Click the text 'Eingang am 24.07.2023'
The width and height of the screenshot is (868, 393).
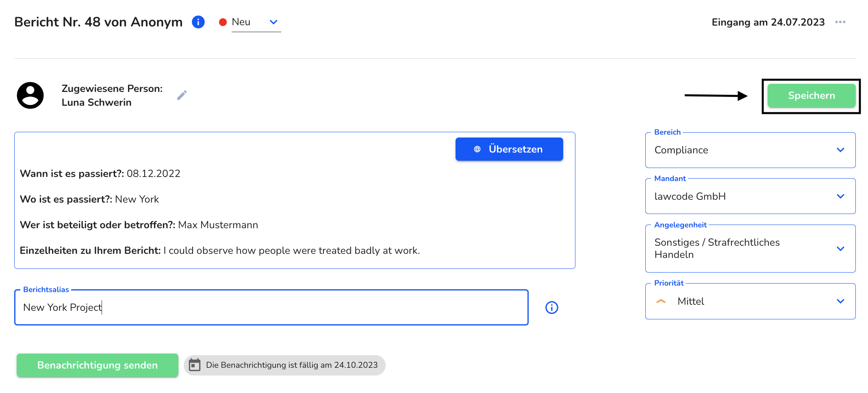click(x=768, y=22)
